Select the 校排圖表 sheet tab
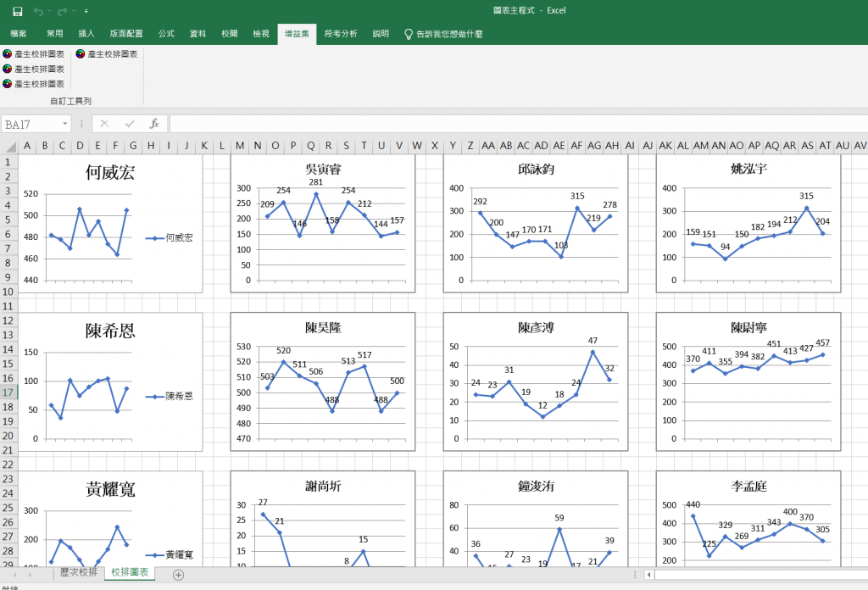The image size is (868, 590). [x=130, y=572]
